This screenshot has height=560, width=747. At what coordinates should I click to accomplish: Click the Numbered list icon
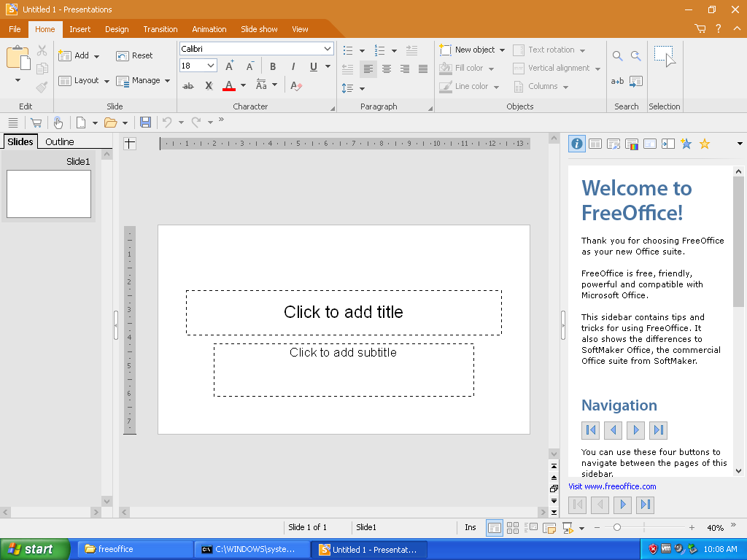379,50
